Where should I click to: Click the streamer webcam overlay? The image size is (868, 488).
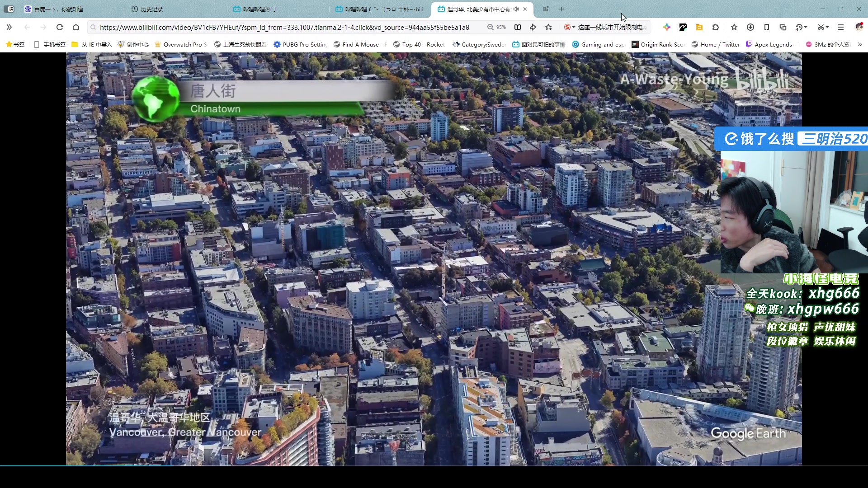pos(794,212)
